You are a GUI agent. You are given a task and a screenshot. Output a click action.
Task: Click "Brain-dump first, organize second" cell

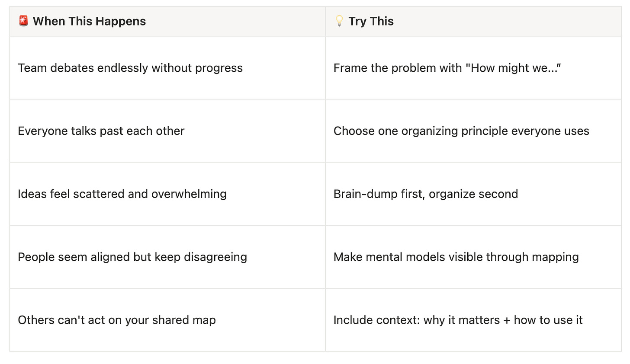click(473, 194)
